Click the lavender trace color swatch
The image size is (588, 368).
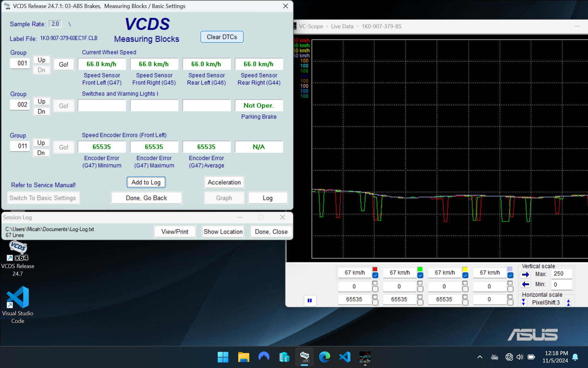coord(510,269)
